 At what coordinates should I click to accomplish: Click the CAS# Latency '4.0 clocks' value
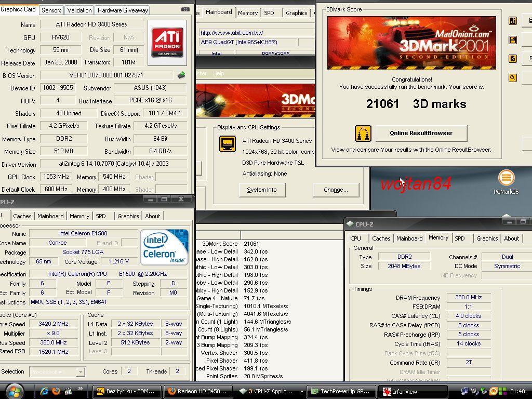(469, 316)
